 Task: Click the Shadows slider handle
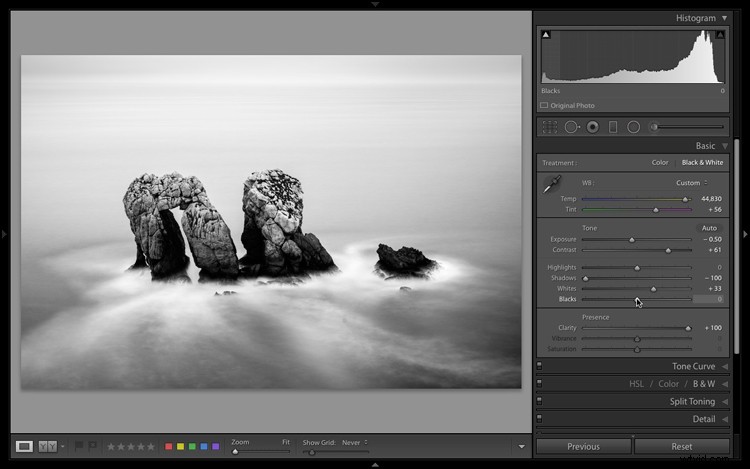(x=585, y=278)
